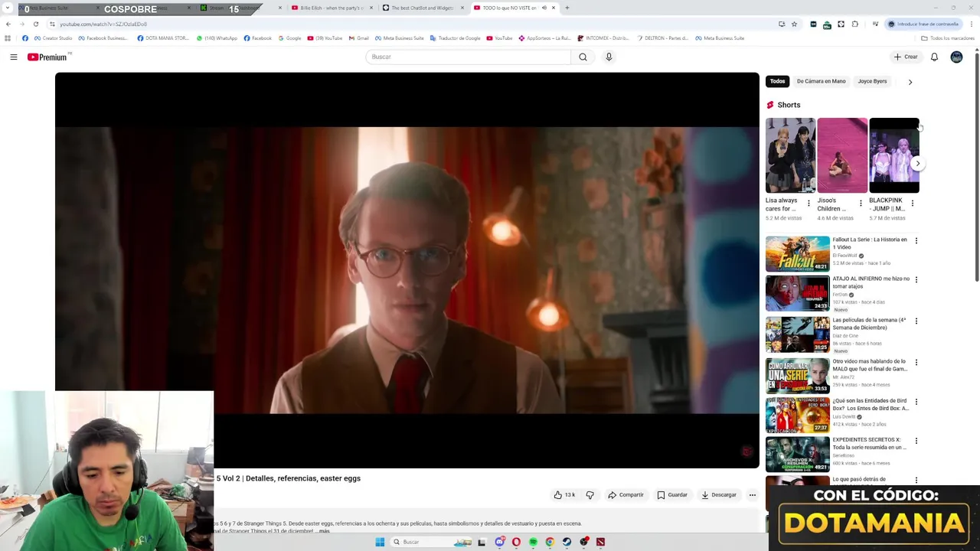Start voice search with microphone icon
Screen dimensions: 980x551
tap(609, 57)
